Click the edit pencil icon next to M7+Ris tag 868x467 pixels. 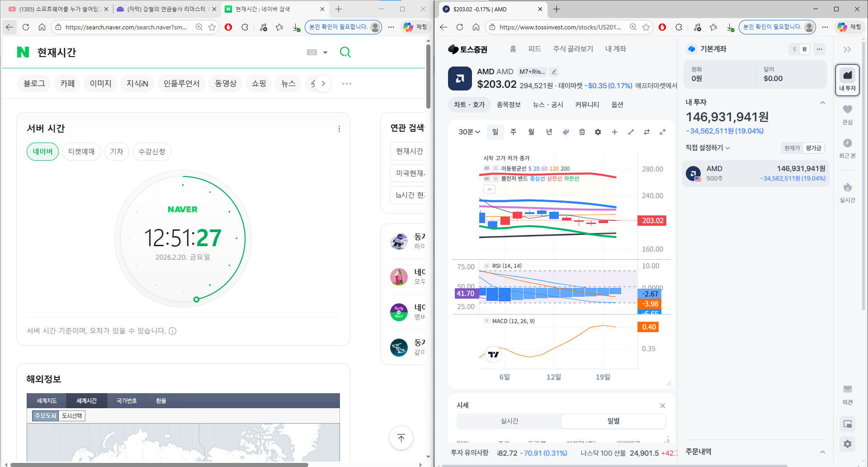[x=554, y=71]
